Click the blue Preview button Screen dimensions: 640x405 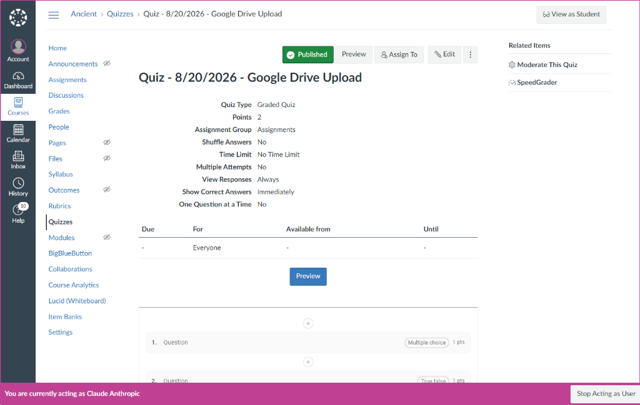[308, 276]
